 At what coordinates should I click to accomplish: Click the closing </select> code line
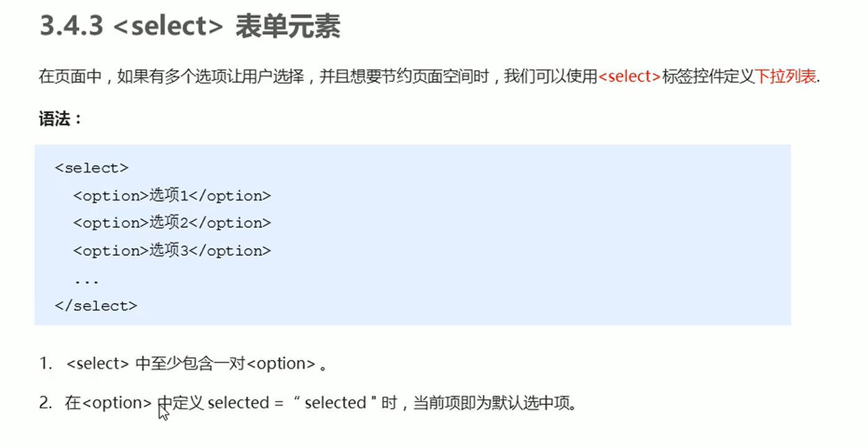pos(96,306)
